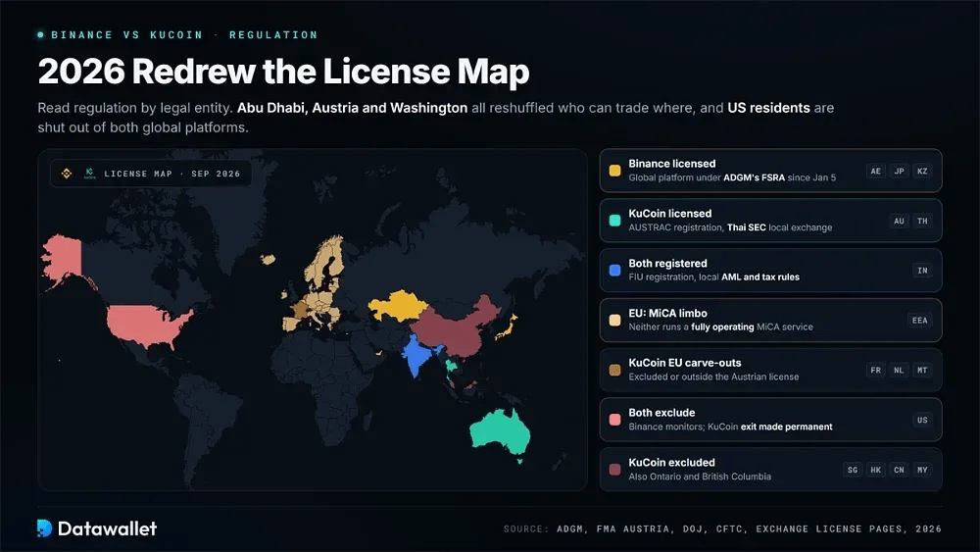Click the Excluded or outside the Austrian license text
The height and width of the screenshot is (552, 980).
713,376
